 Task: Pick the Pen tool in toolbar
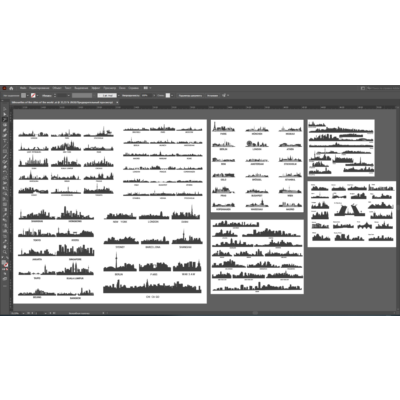coord(5,130)
